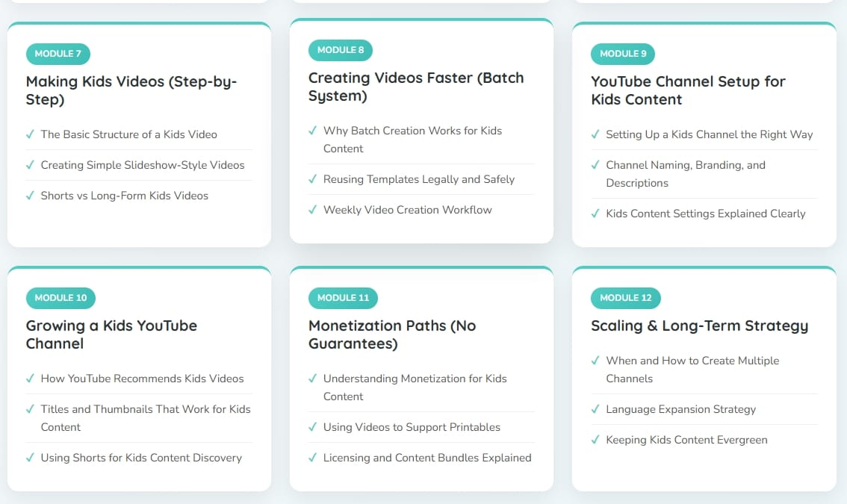
Task: Click 'Licensing and Content Bundles Explained' lesson text
Action: tap(427, 458)
